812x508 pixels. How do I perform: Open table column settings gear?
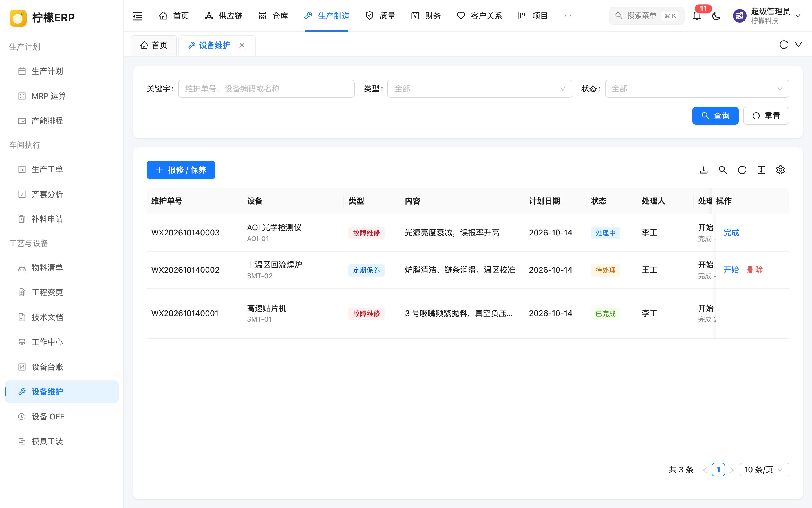(780, 170)
